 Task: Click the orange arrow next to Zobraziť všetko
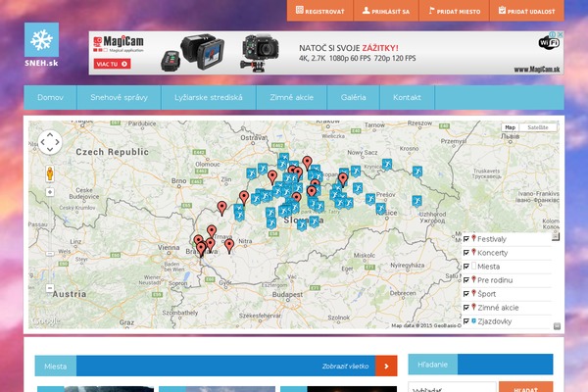pyautogui.click(x=386, y=366)
